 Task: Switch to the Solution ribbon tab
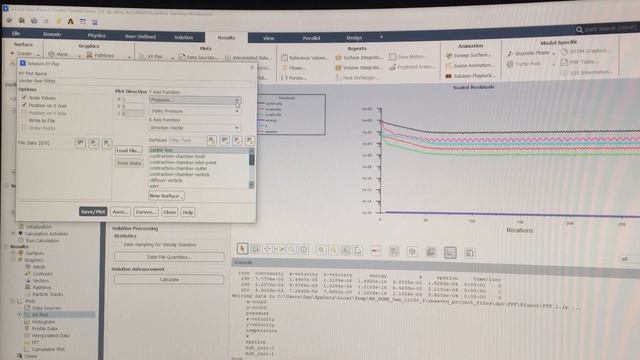tap(184, 37)
